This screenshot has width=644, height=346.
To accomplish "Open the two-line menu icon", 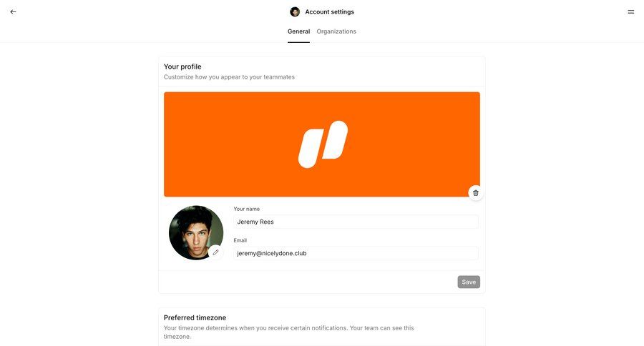I will tap(631, 11).
